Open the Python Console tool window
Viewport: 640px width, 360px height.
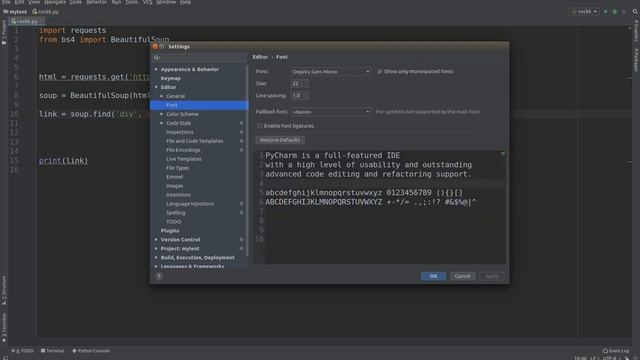(91, 351)
